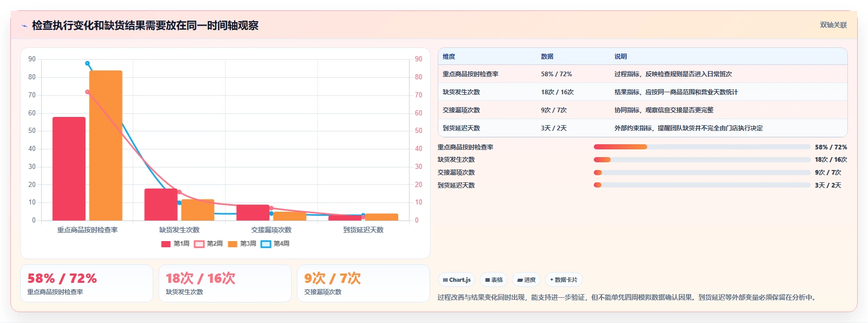Click the description 协同指标,观察信息交接是否更完整

[x=664, y=110]
